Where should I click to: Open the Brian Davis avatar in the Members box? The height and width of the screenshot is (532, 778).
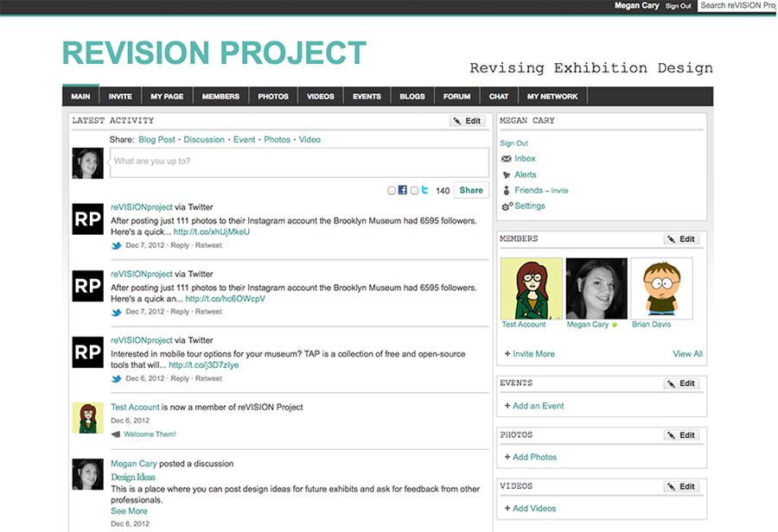pyautogui.click(x=661, y=288)
